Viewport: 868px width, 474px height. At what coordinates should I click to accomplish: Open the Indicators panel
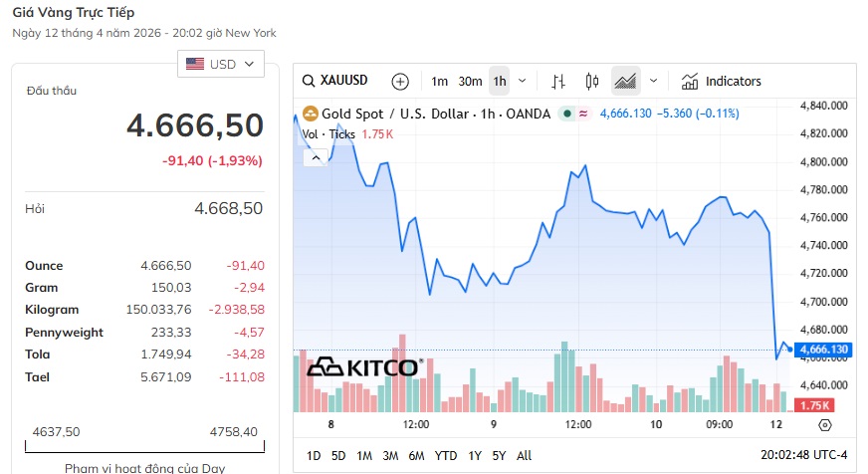pyautogui.click(x=722, y=81)
